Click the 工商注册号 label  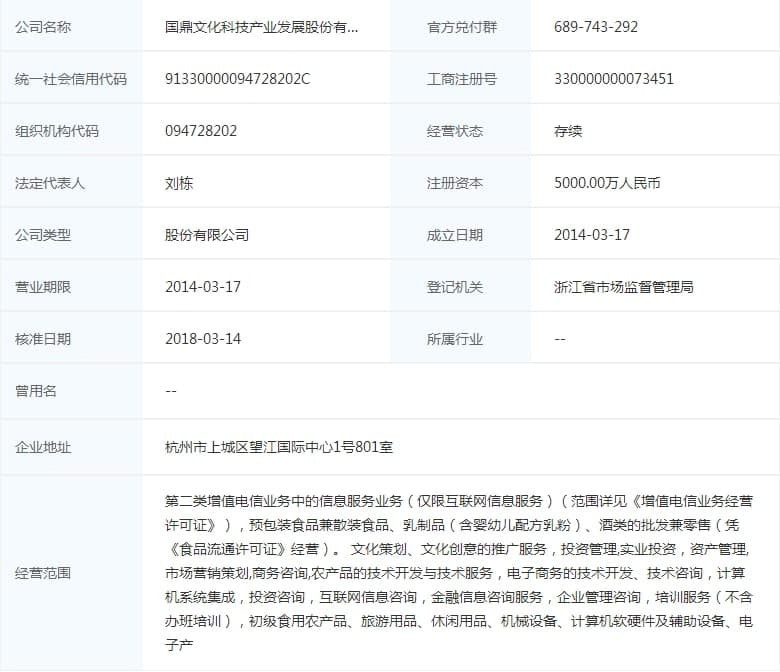click(x=462, y=79)
